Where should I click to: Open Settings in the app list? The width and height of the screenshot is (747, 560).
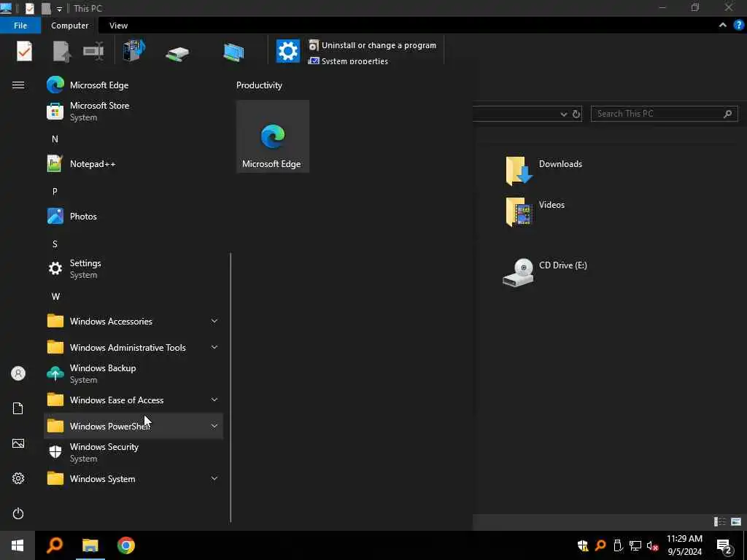[133, 268]
